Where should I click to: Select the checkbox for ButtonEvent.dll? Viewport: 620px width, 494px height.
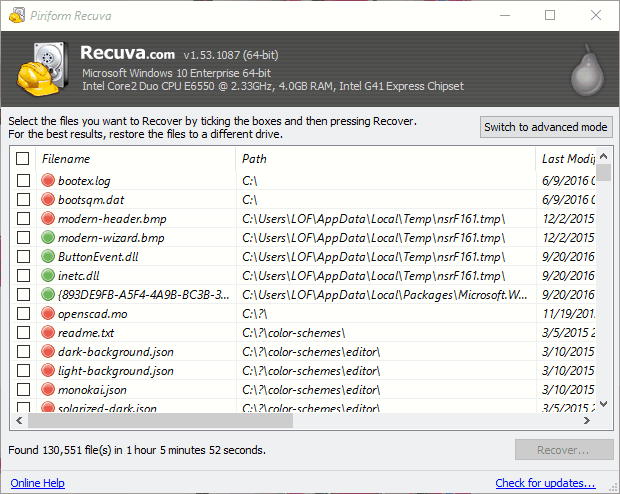pos(23,256)
